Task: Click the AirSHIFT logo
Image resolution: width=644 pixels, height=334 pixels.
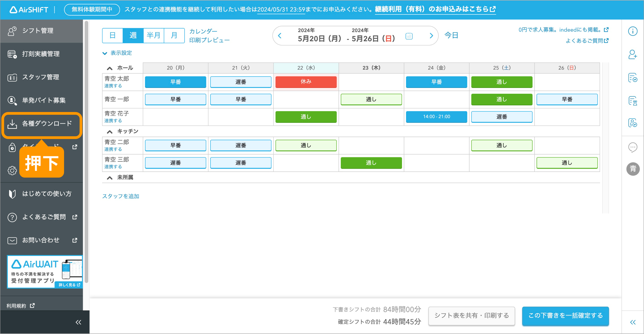Action: [x=29, y=10]
